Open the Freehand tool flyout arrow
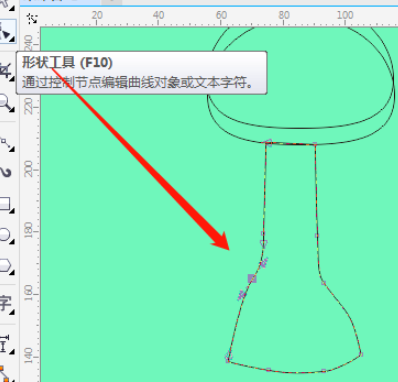Viewport: 398px width, 382px height. click(x=13, y=149)
